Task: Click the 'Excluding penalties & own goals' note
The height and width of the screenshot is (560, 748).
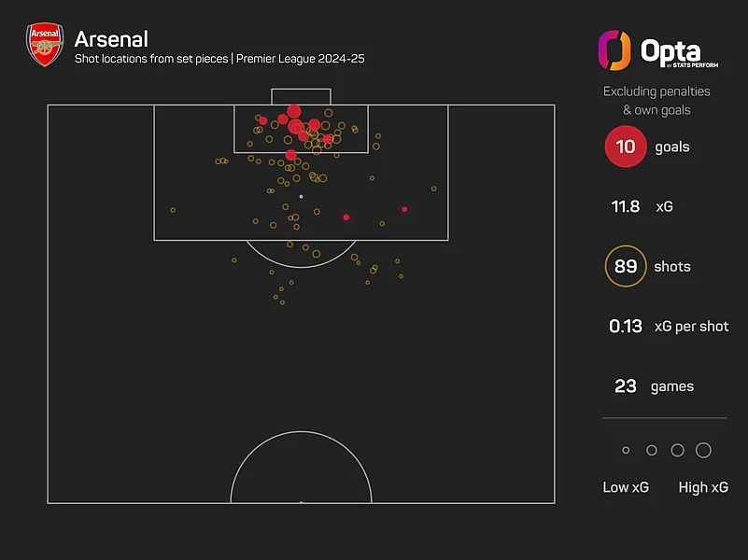Action: [656, 101]
